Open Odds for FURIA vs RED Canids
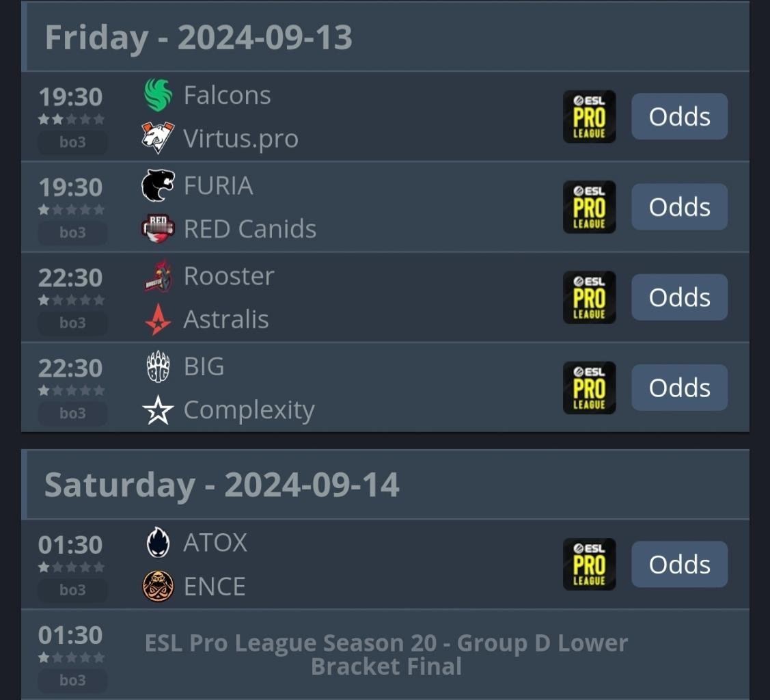This screenshot has height=700, width=770. (680, 207)
